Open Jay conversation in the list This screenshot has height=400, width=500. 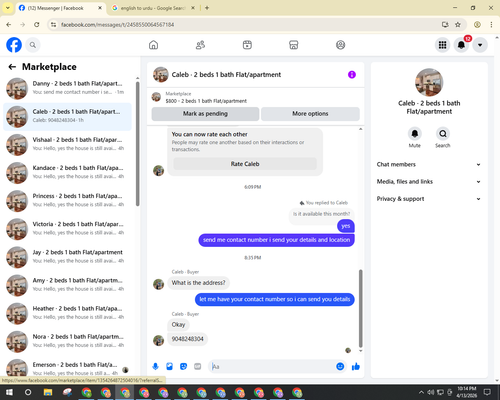tap(67, 257)
